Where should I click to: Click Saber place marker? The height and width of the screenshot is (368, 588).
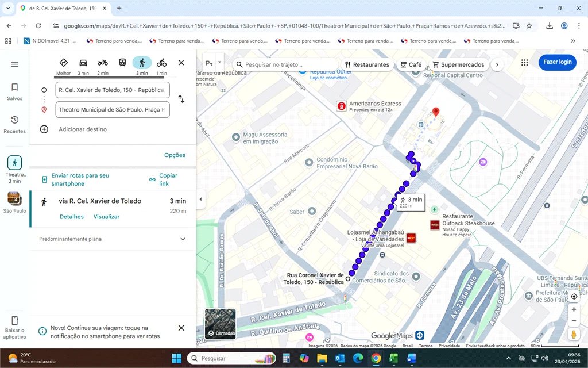[312, 212]
